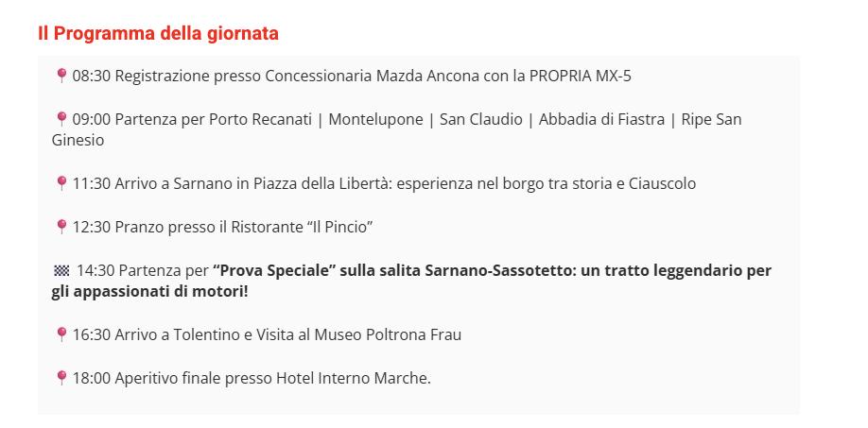Click the word San Claudio
This screenshot has width=868, height=428.
click(x=479, y=119)
